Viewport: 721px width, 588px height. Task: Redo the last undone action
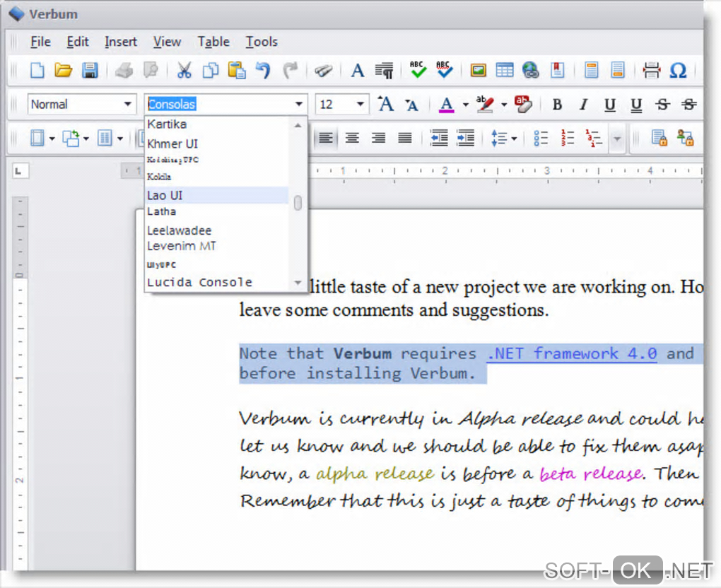[290, 71]
